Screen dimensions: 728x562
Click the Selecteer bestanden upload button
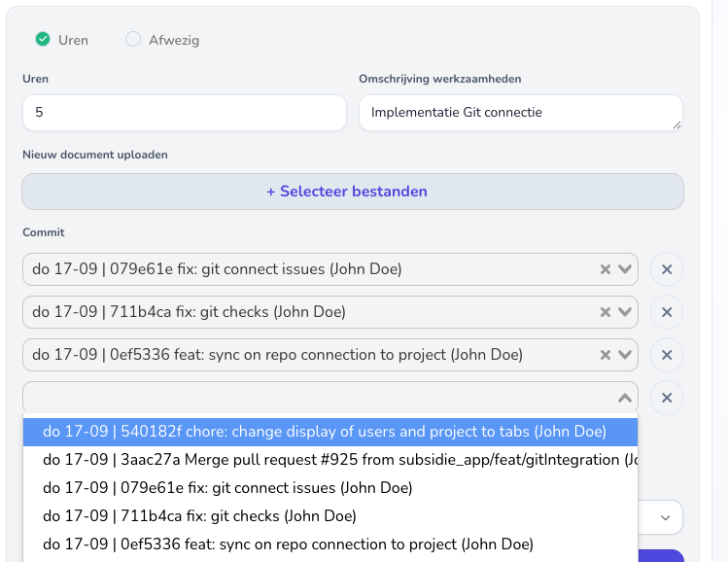353,192
